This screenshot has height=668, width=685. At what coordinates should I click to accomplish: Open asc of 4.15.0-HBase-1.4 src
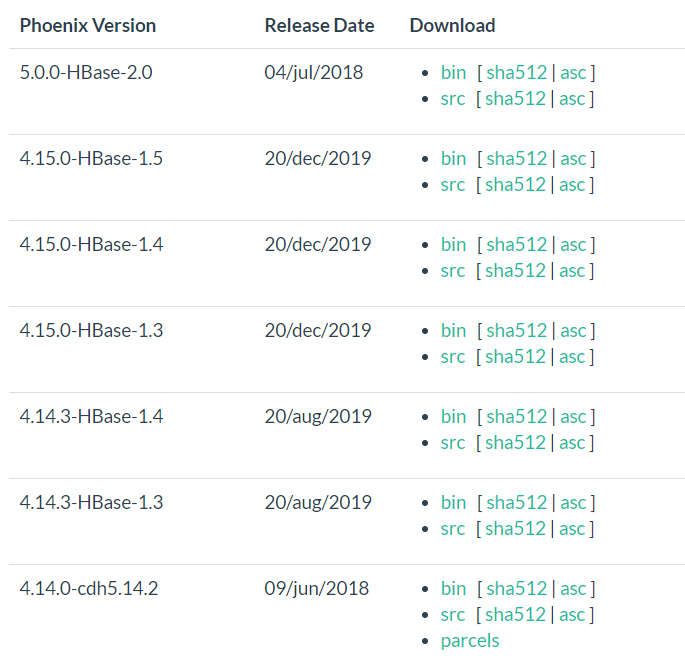[572, 271]
